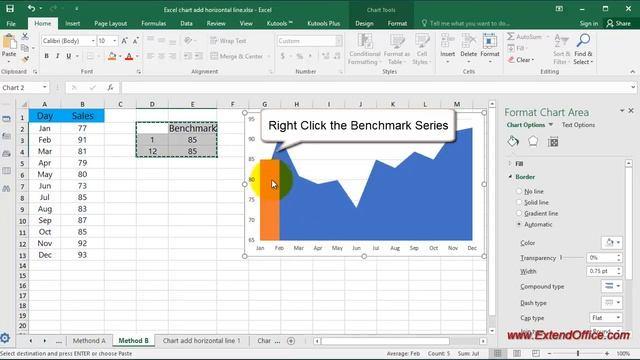Open the font size dropdown
640x360 pixels.
pyautogui.click(x=114, y=41)
